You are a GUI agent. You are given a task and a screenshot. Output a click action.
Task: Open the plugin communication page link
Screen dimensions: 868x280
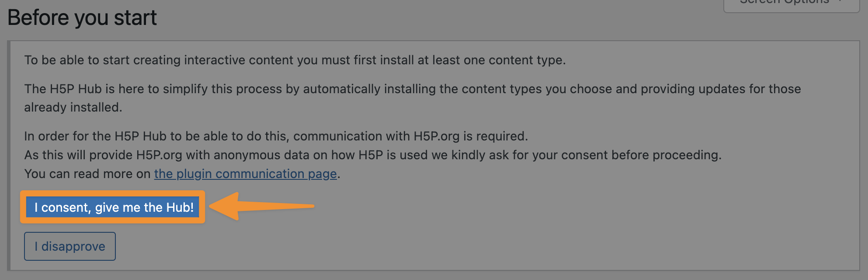245,174
